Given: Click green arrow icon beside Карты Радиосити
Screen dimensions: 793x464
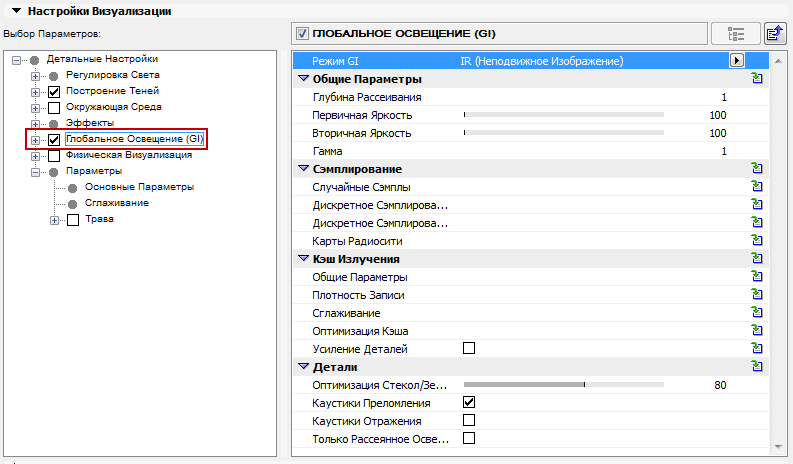Looking at the screenshot, I should (757, 241).
